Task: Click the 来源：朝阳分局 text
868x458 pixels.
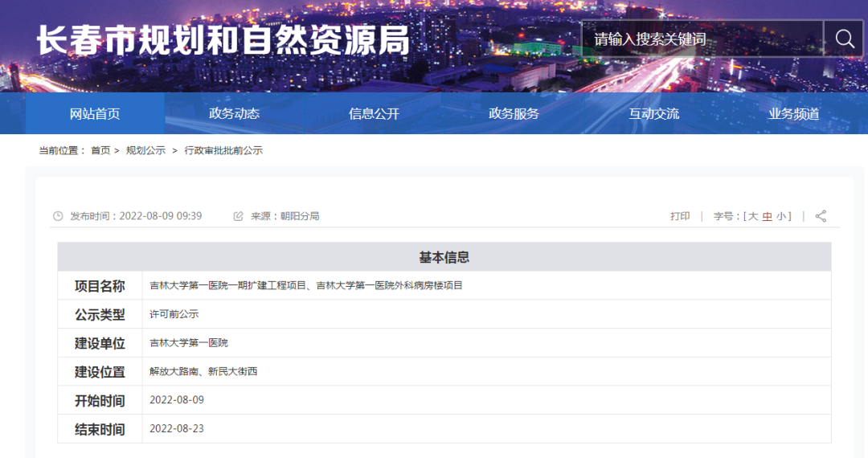Action: coord(285,216)
